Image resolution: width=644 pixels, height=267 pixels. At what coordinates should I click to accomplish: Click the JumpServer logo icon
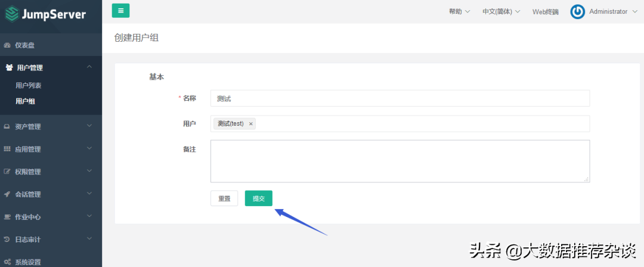point(13,14)
